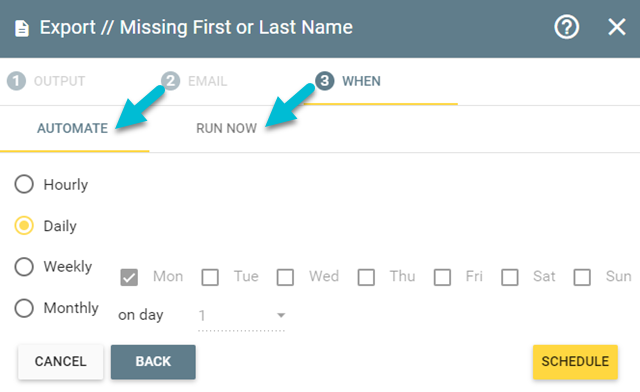
Task: Select the Daily radio button
Action: pos(24,225)
